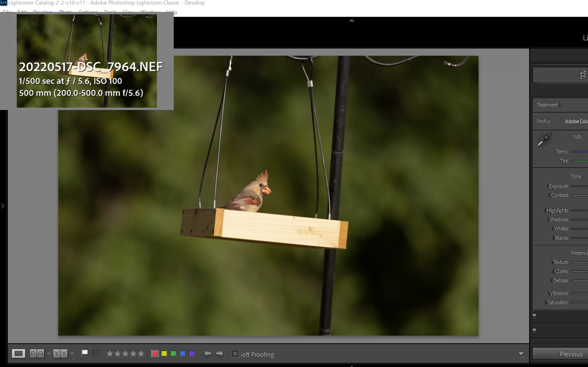Toggle the lowest panel on/off switch

(534, 331)
